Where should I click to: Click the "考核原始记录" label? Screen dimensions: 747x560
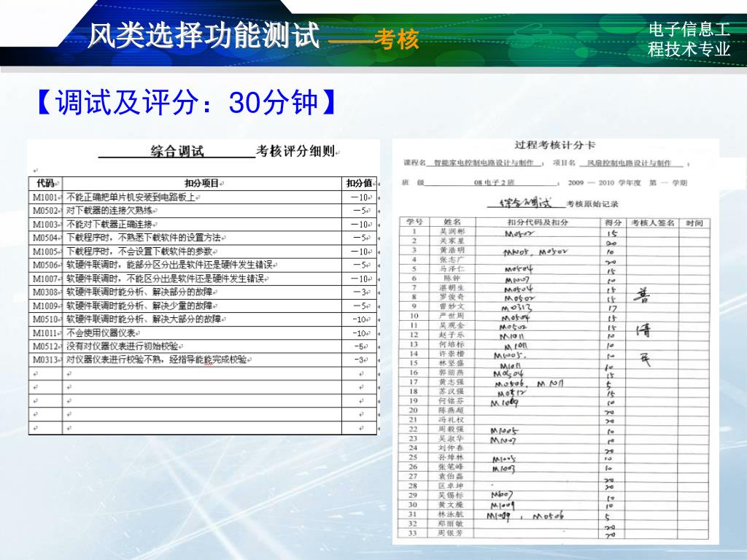click(x=592, y=204)
